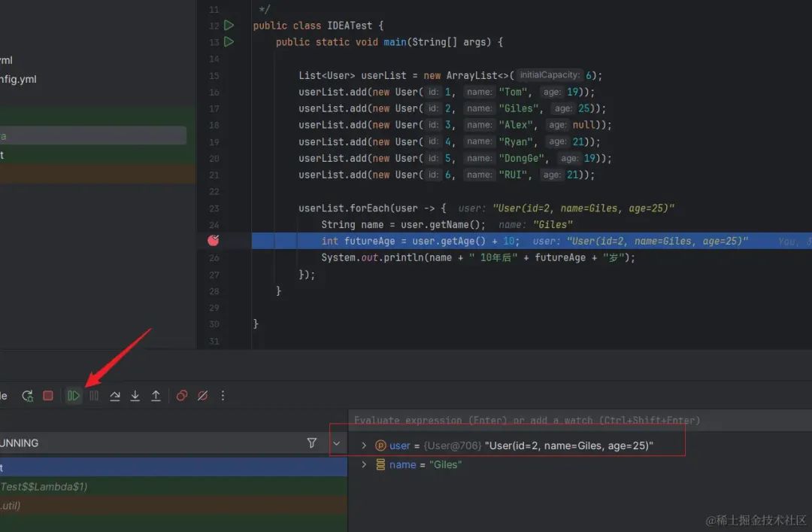Toggle the breakpoint on line 25
The height and width of the screenshot is (532, 812).
click(x=214, y=241)
